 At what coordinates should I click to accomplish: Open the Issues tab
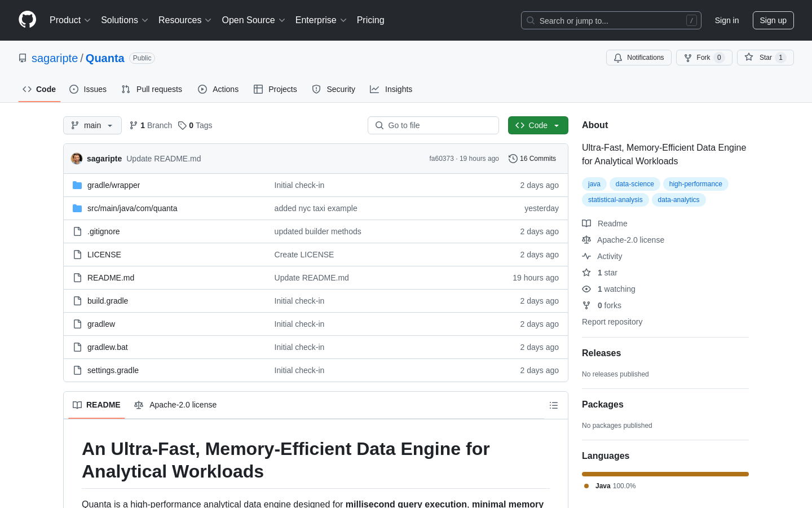[88, 89]
